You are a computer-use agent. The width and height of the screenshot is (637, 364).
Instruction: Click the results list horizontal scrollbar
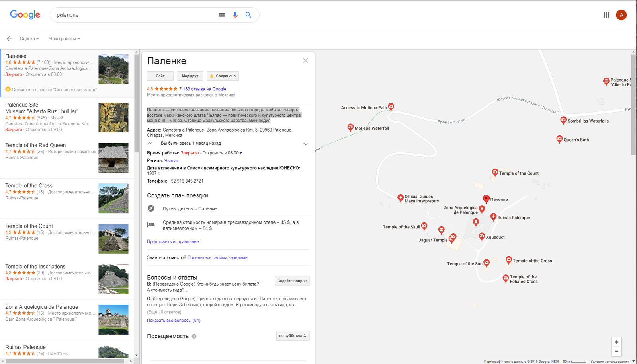pyautogui.click(x=65, y=361)
